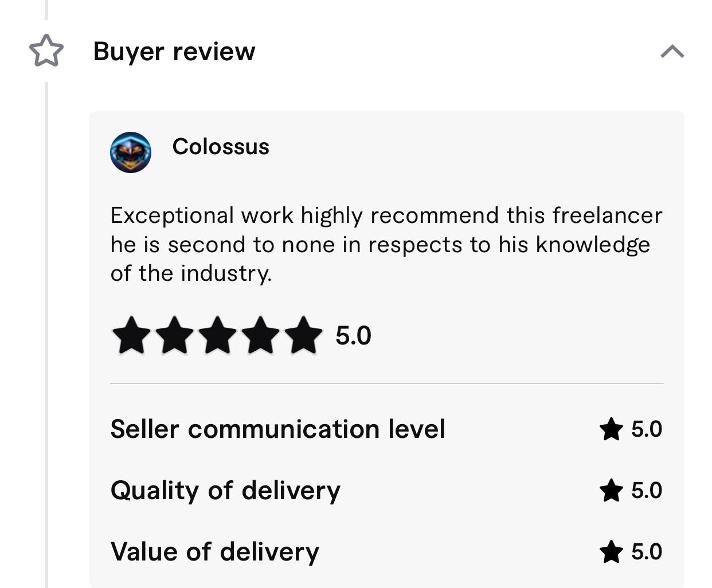This screenshot has height=588, width=712.
Task: Open the Quality of delivery rating entry
Action: click(x=226, y=491)
